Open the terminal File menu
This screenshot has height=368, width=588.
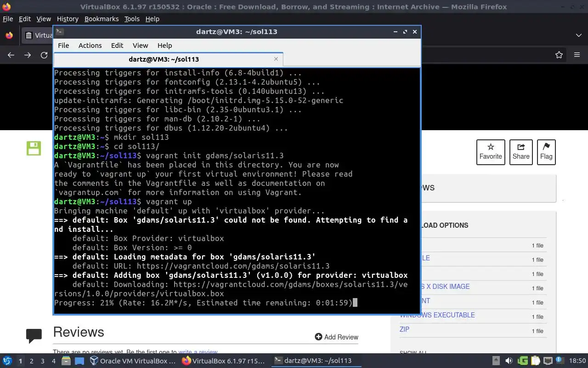point(63,45)
